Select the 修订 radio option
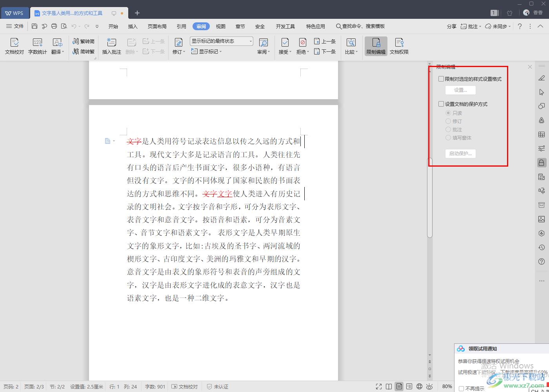This screenshot has height=392, width=549. tap(448, 121)
